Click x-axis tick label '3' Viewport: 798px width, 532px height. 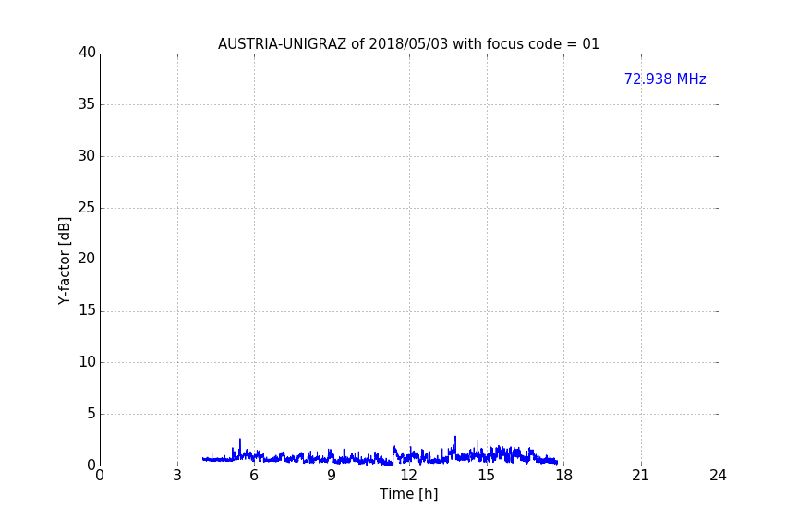tap(177, 476)
